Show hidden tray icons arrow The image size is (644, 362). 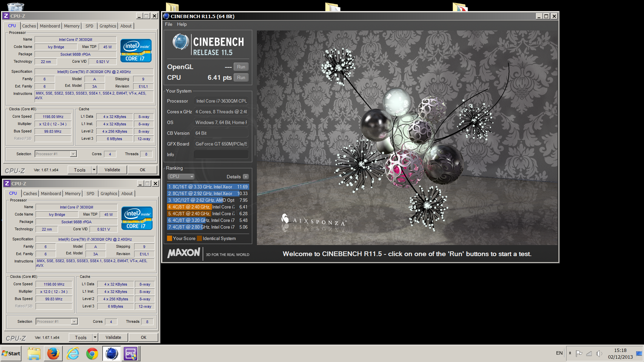click(x=570, y=353)
